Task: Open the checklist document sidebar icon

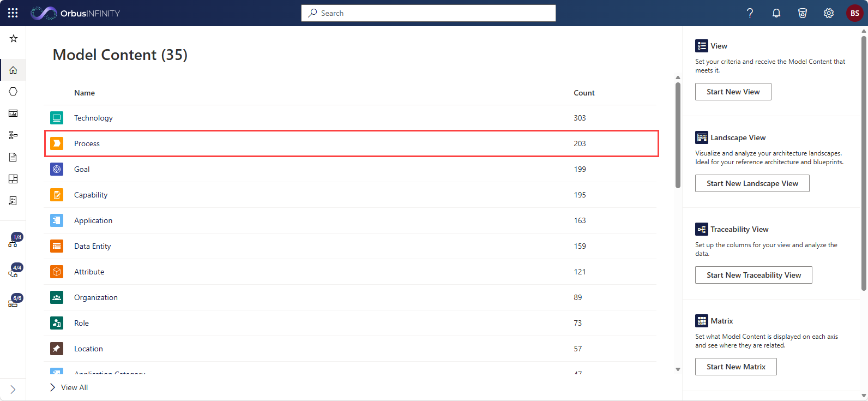Action: [x=13, y=201]
